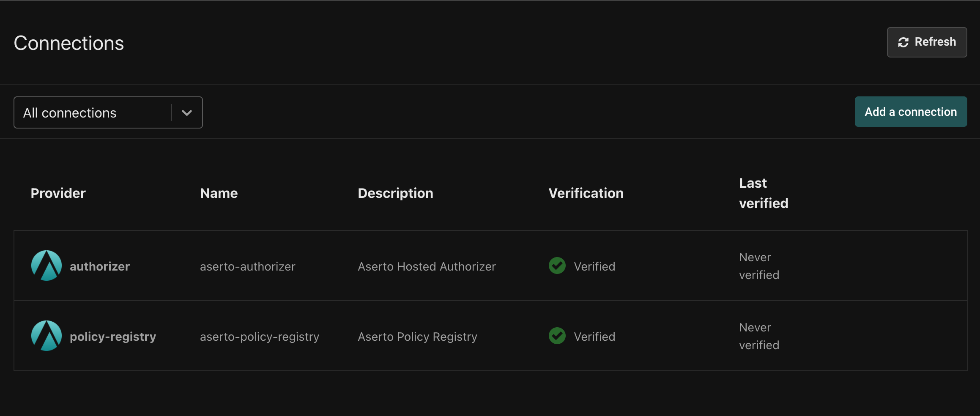Click Aserto Policy Registry description text

pos(417,337)
